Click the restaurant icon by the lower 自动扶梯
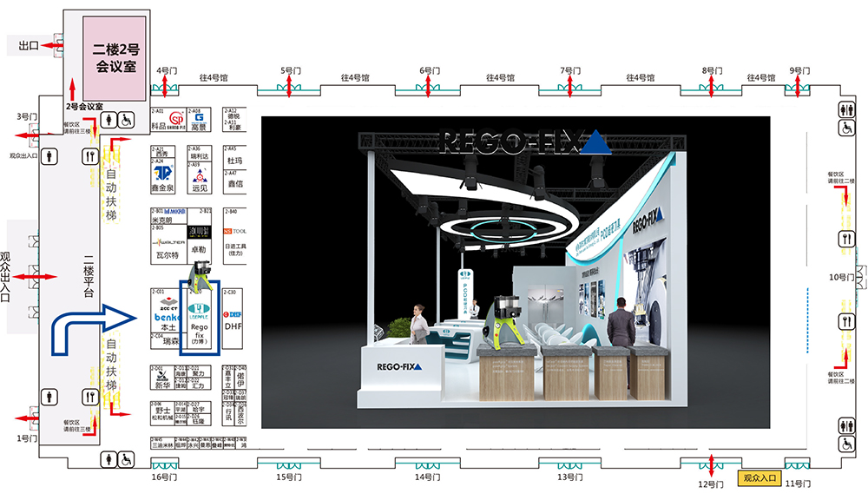 coord(91,397)
